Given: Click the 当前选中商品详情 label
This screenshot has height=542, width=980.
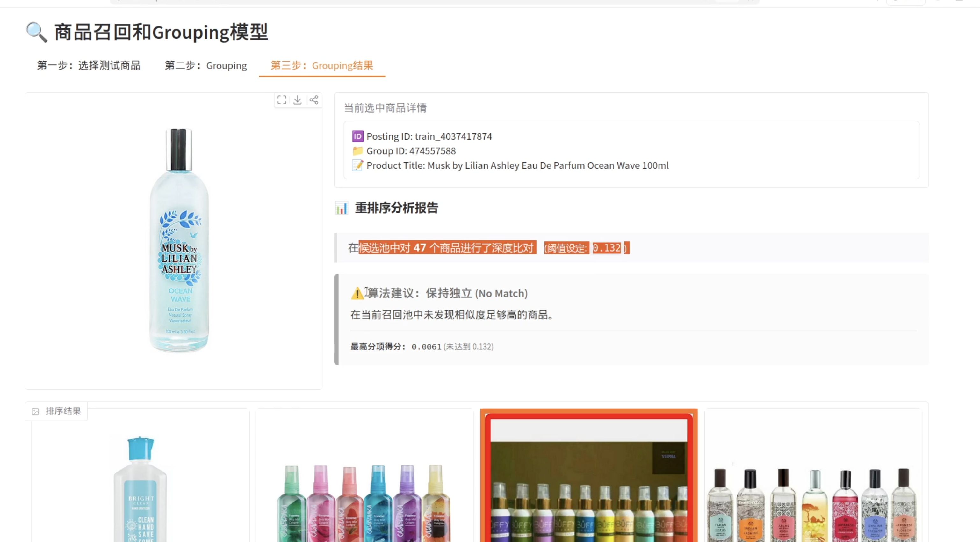Looking at the screenshot, I should pyautogui.click(x=385, y=108).
